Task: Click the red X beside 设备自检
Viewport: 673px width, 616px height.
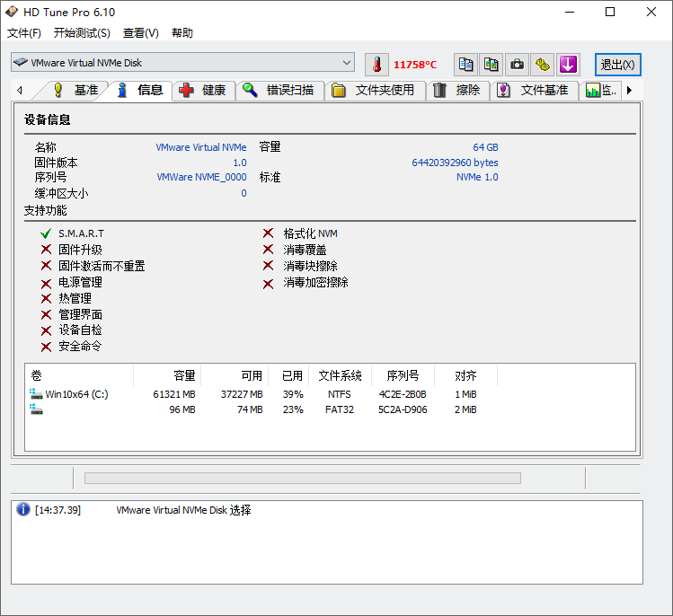Action: [46, 330]
